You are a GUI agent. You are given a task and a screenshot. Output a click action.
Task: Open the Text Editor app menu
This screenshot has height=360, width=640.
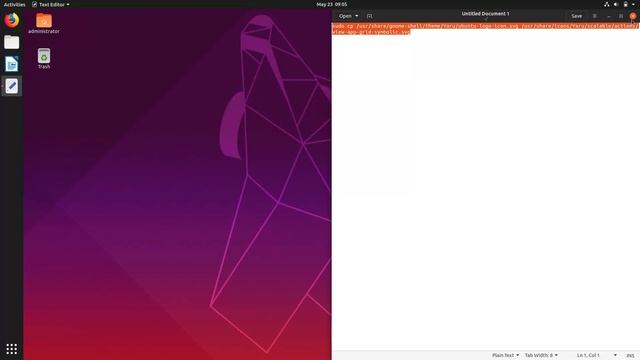click(51, 4)
